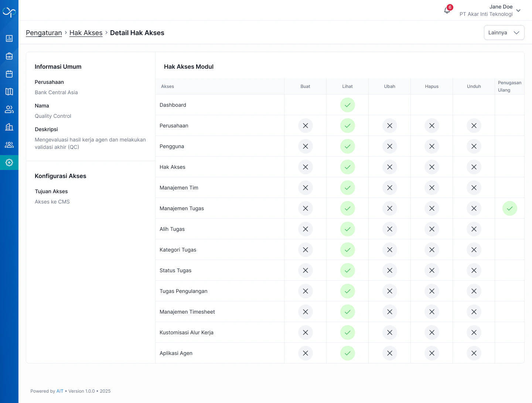Select the Kustomisasi Alur Kerja row label

point(187,332)
